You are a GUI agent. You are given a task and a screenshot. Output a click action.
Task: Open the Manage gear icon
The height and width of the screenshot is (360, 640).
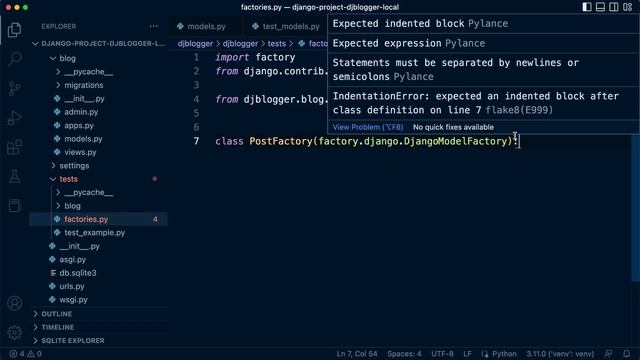14,332
